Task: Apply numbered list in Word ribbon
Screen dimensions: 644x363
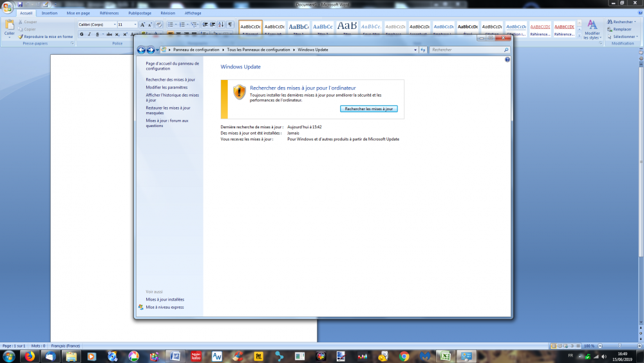Action: 183,25
